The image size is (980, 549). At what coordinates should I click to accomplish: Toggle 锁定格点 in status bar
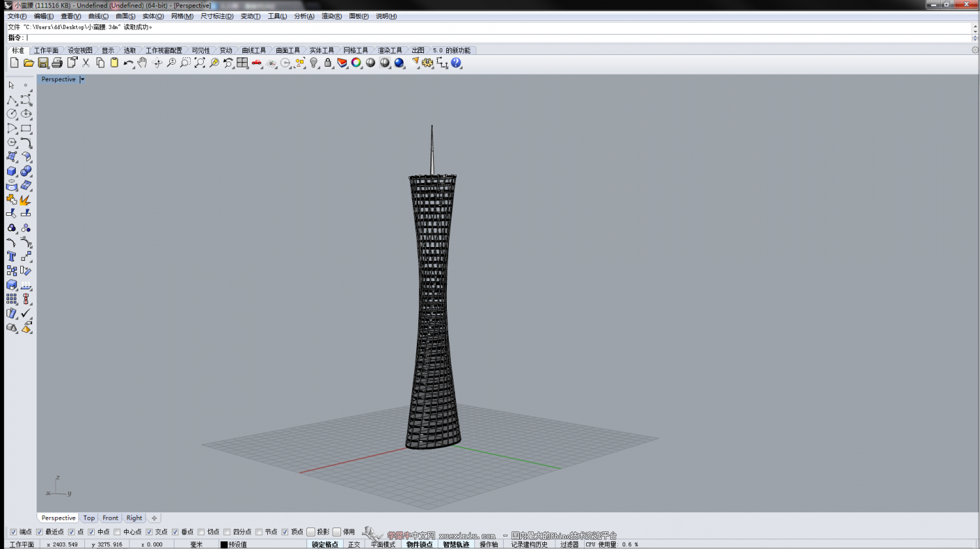coord(325,544)
